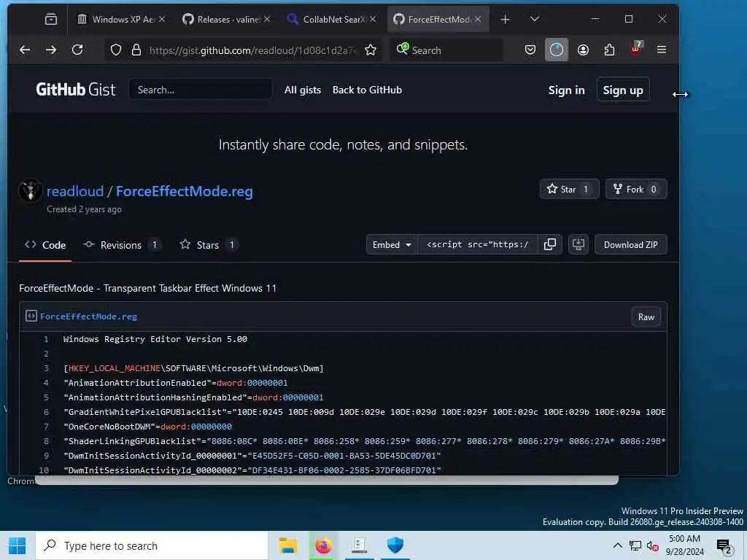
Task: Click the Firefox View icon in tab bar
Action: coord(51,19)
